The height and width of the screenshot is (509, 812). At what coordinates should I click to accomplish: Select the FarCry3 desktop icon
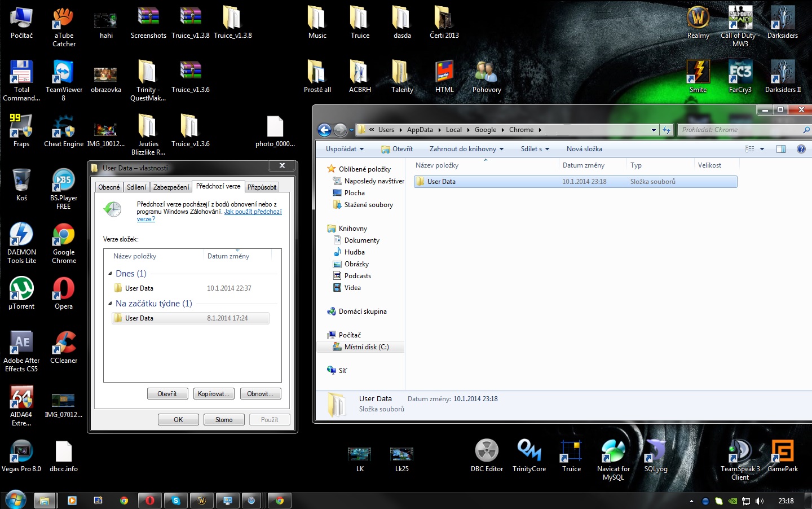point(740,77)
